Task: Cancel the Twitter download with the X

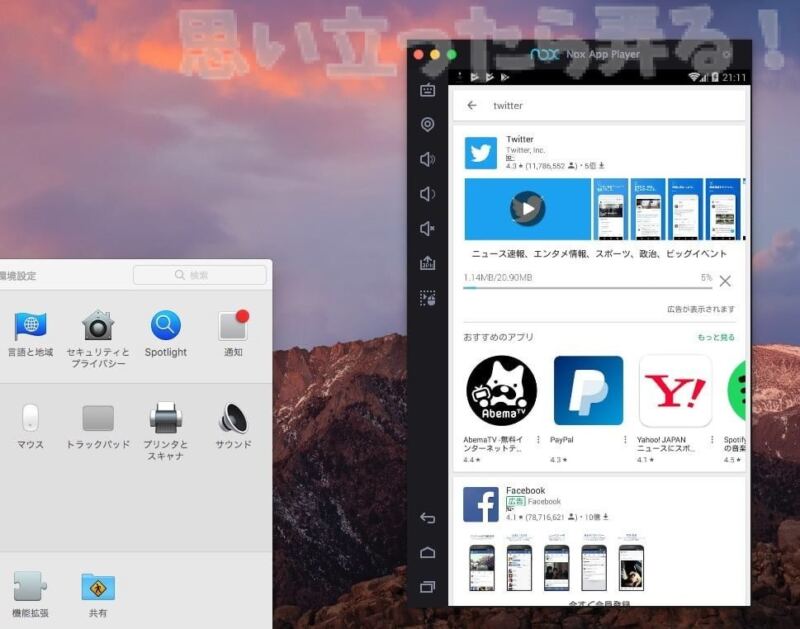Action: 725,281
